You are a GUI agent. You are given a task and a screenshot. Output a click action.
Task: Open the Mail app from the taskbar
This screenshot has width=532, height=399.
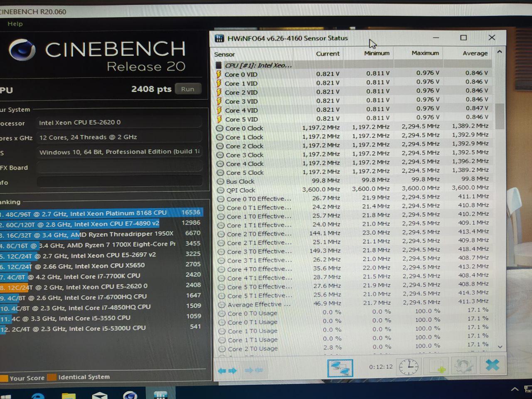[100, 395]
